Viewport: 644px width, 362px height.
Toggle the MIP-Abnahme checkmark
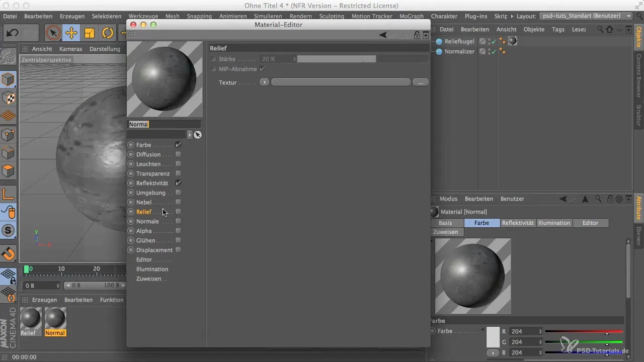[262, 69]
